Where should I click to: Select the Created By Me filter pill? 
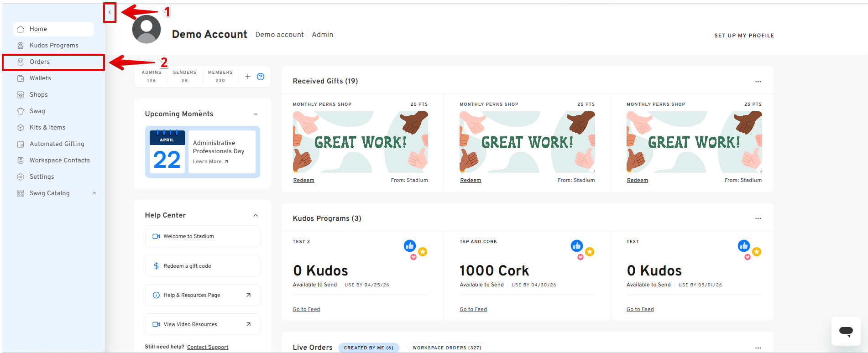(369, 348)
